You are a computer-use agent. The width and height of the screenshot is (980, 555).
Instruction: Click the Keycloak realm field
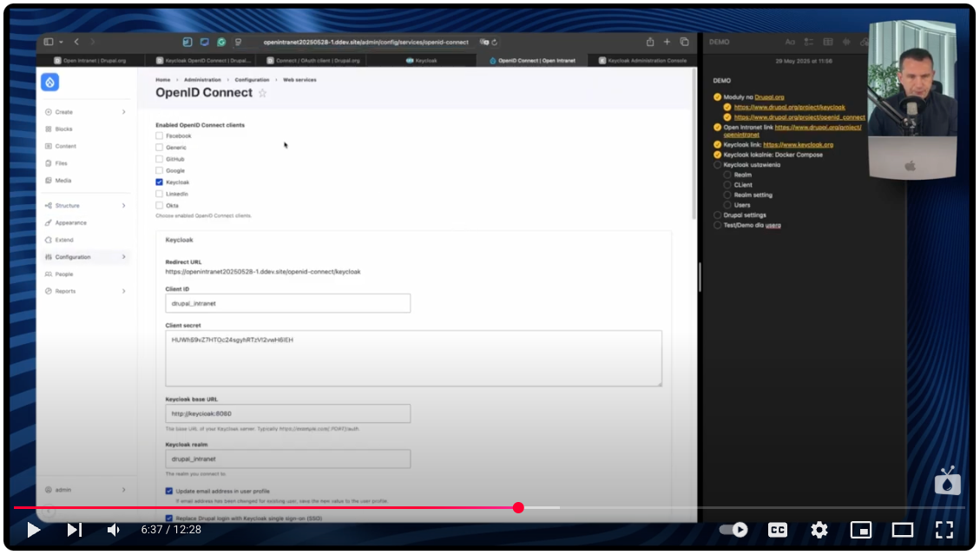tap(287, 459)
